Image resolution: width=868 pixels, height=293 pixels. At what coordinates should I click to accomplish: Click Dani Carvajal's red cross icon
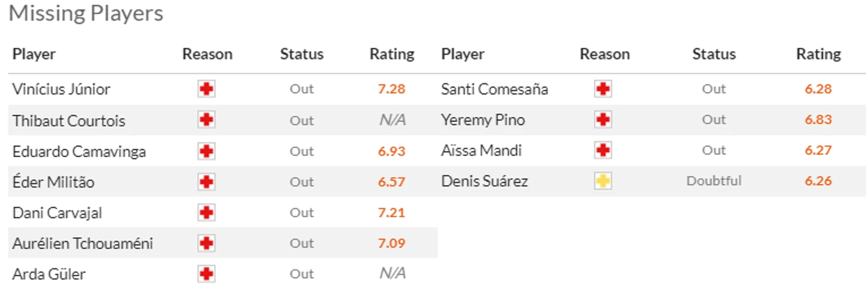[206, 213]
